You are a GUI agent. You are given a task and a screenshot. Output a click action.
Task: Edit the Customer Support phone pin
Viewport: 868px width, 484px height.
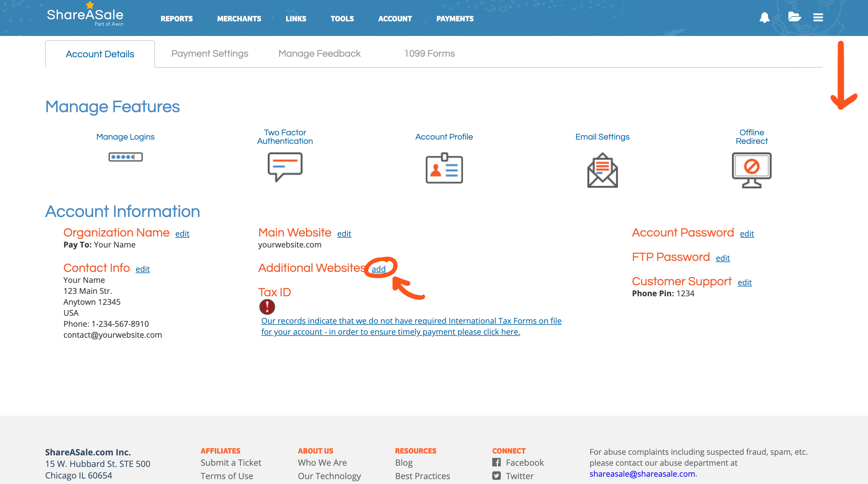click(745, 283)
